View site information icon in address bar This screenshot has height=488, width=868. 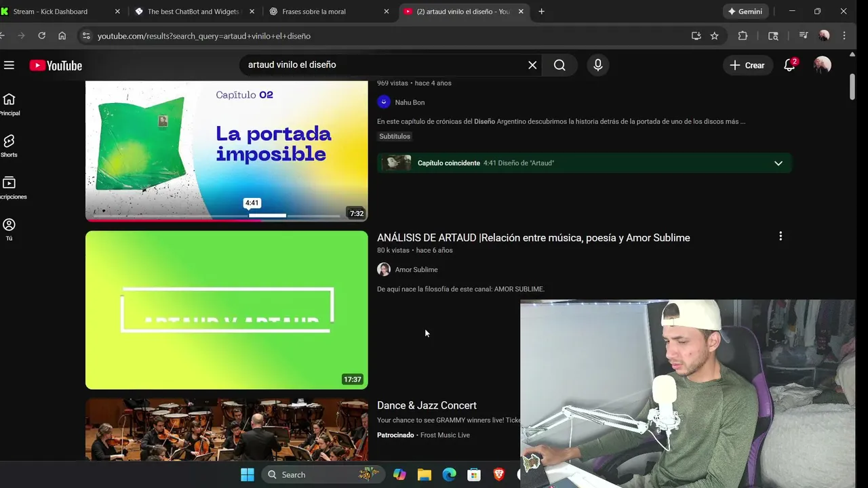[86, 36]
